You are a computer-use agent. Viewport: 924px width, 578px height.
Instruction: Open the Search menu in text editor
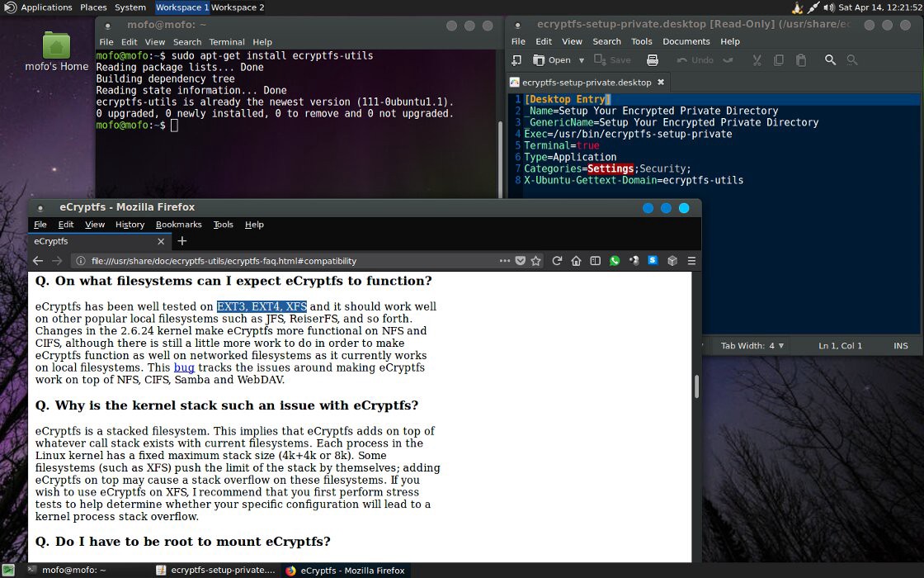point(606,41)
